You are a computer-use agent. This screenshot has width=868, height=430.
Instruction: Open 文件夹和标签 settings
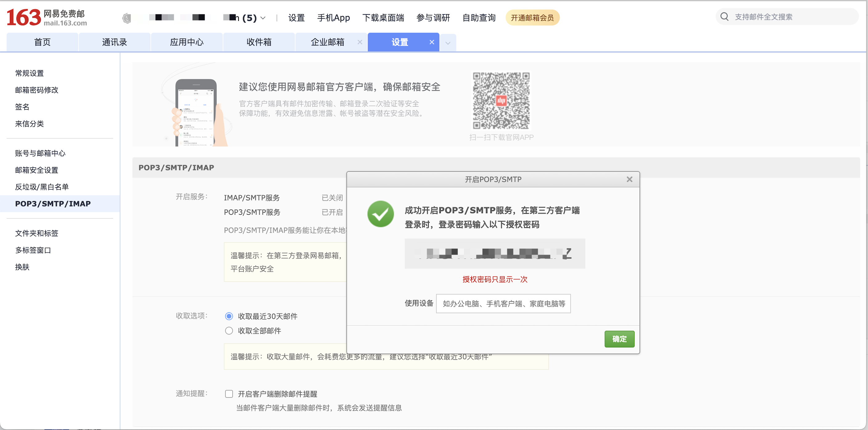(x=37, y=233)
